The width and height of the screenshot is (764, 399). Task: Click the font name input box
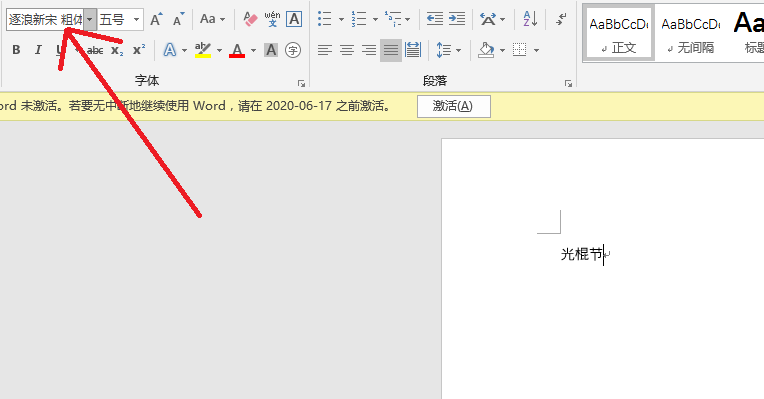45,20
